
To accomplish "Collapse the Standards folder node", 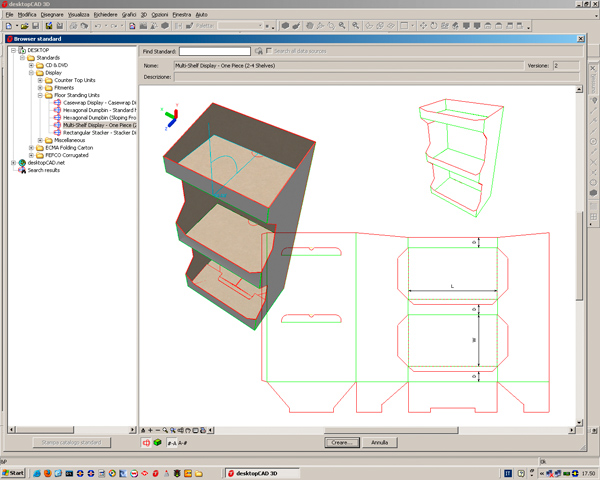I will 22,58.
